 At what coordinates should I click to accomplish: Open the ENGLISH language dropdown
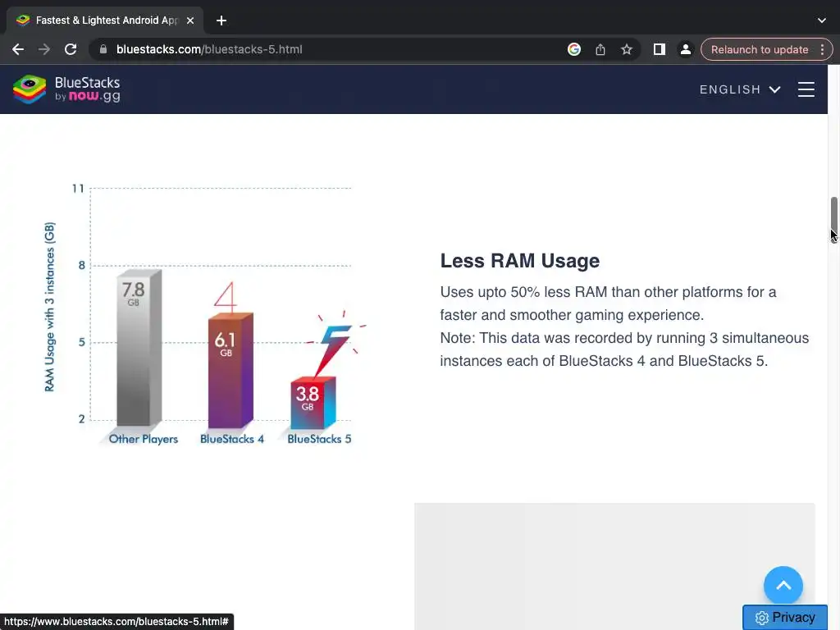[x=739, y=89]
